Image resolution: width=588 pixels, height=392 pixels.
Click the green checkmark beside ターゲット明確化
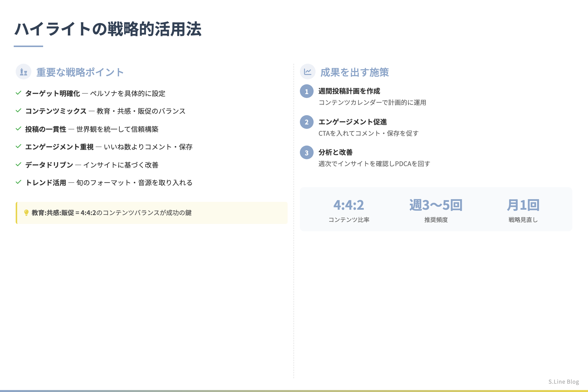point(19,93)
